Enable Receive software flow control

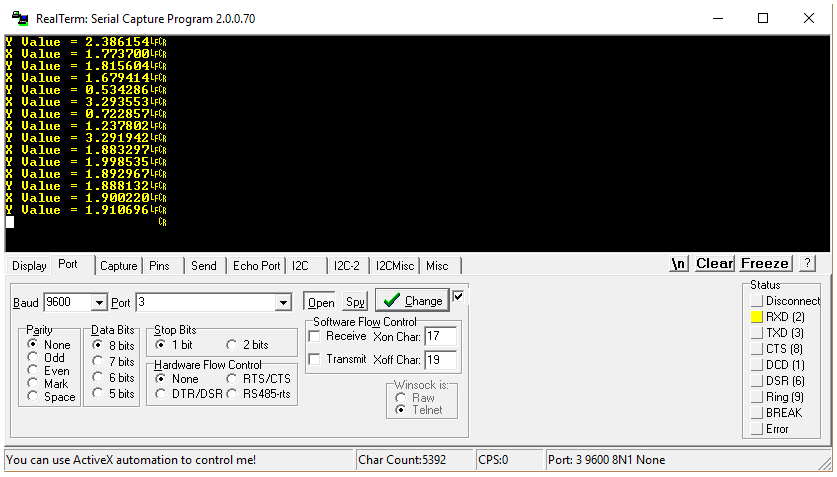pyautogui.click(x=315, y=336)
